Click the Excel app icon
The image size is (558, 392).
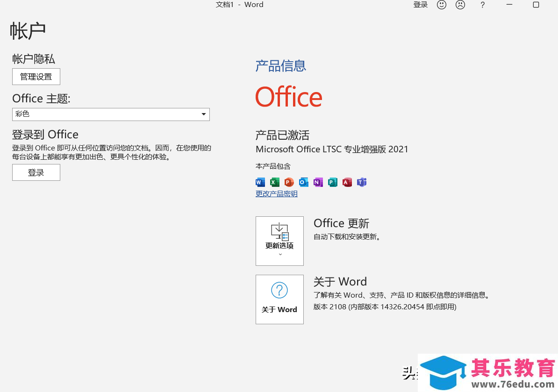(x=274, y=183)
